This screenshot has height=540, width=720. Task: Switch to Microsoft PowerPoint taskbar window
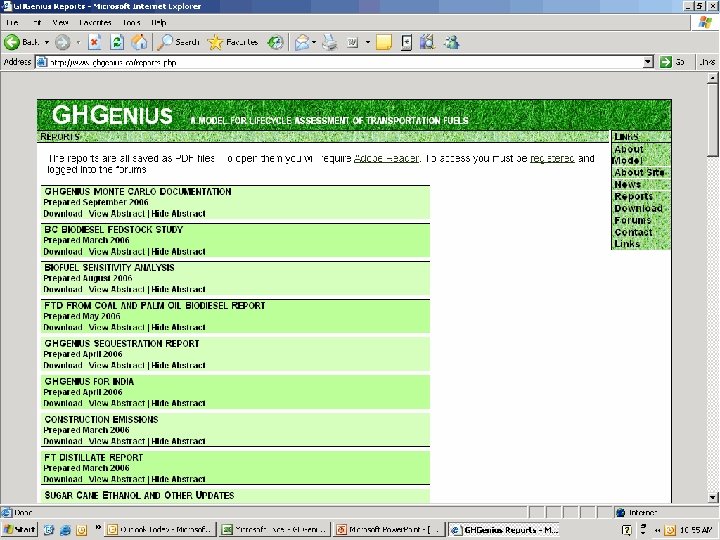point(389,529)
